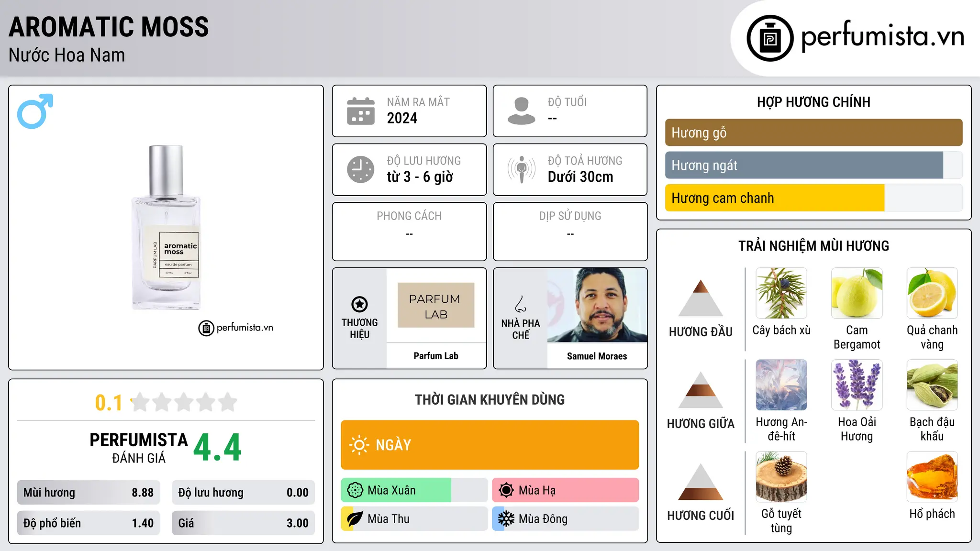Click the Hương ngát accord bar
The height and width of the screenshot is (551, 980).
(x=814, y=165)
